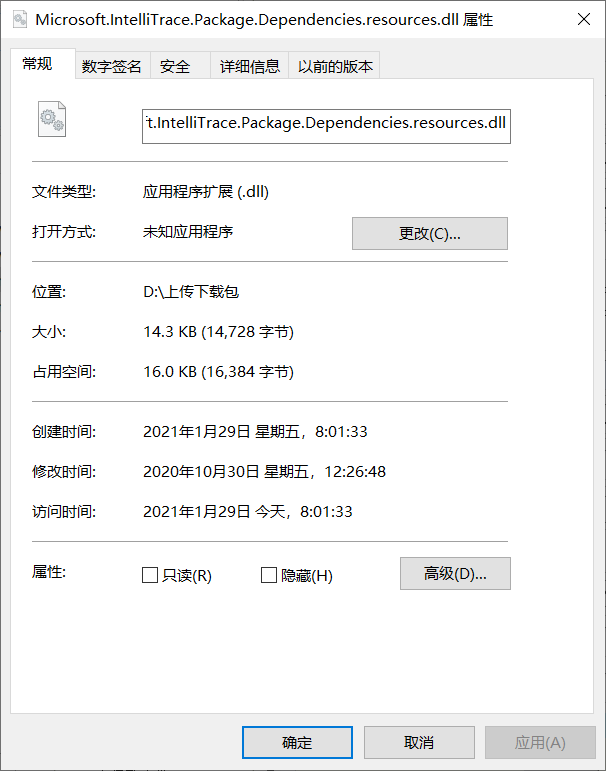This screenshot has width=606, height=771.
Task: Click the size value 14.3 KB (14,728 字节)
Action: click(218, 332)
